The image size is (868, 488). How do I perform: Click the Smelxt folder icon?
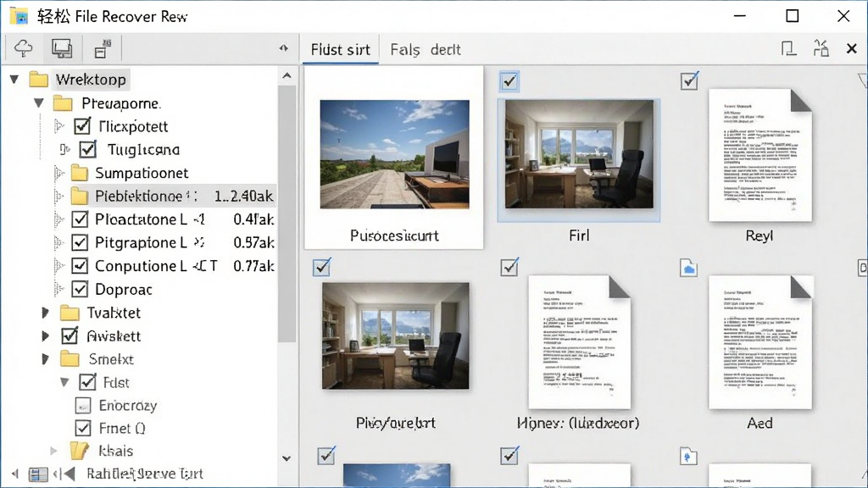click(x=70, y=359)
